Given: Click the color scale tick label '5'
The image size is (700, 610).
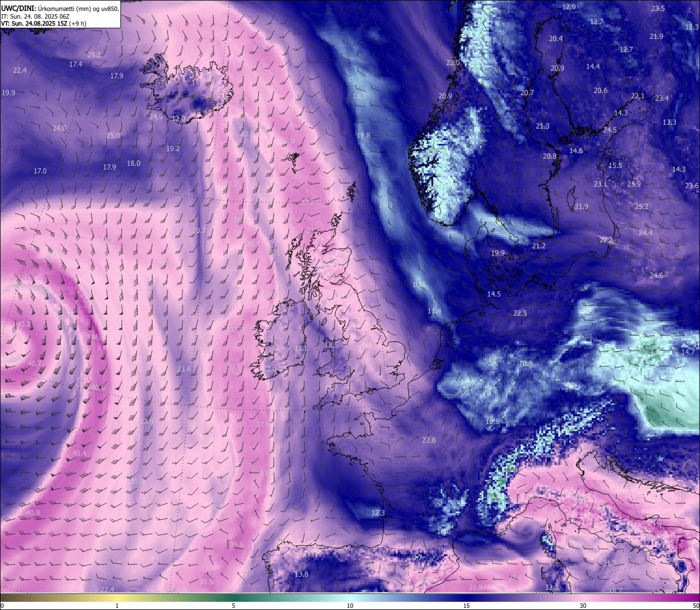Looking at the screenshot, I should click(234, 606).
